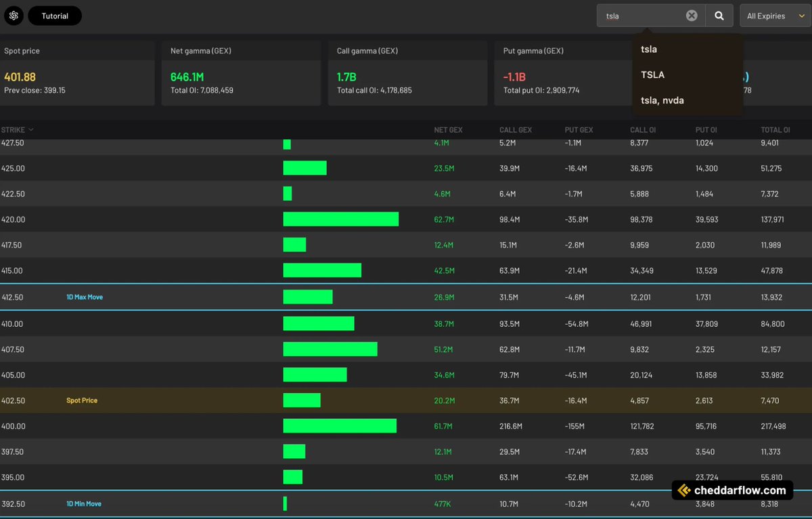
Task: Open the All Expiries dropdown
Action: coord(775,16)
